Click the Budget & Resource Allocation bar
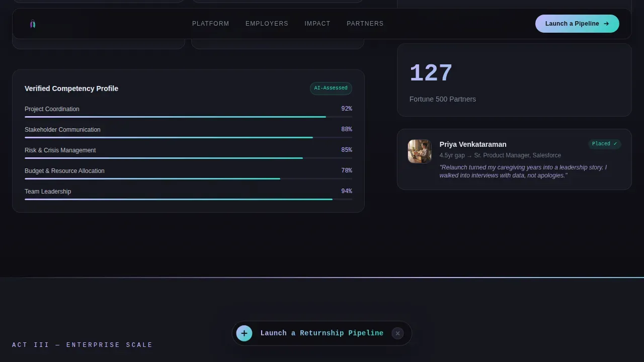The height and width of the screenshot is (362, 644). tap(188, 178)
